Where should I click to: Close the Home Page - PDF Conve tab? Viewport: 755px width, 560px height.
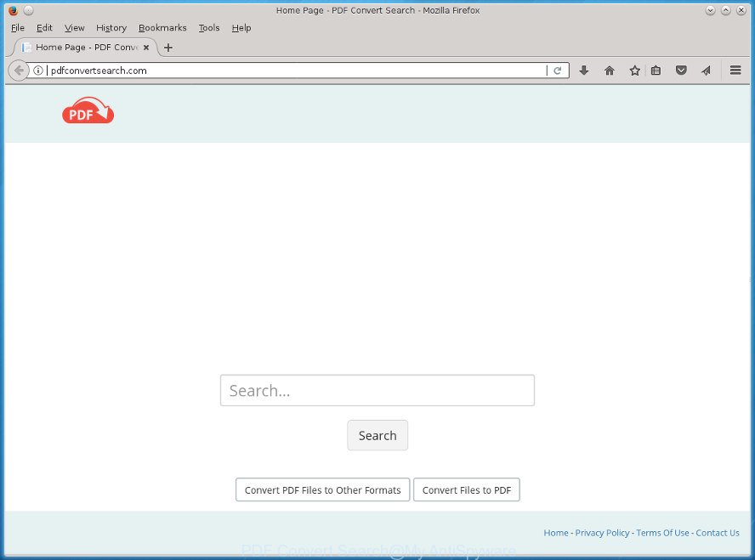[146, 48]
